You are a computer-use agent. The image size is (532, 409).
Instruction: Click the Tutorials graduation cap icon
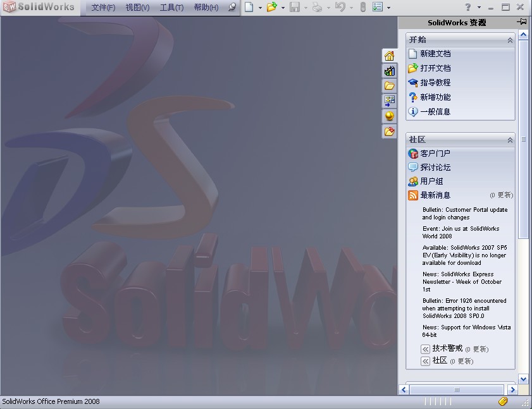tap(413, 82)
